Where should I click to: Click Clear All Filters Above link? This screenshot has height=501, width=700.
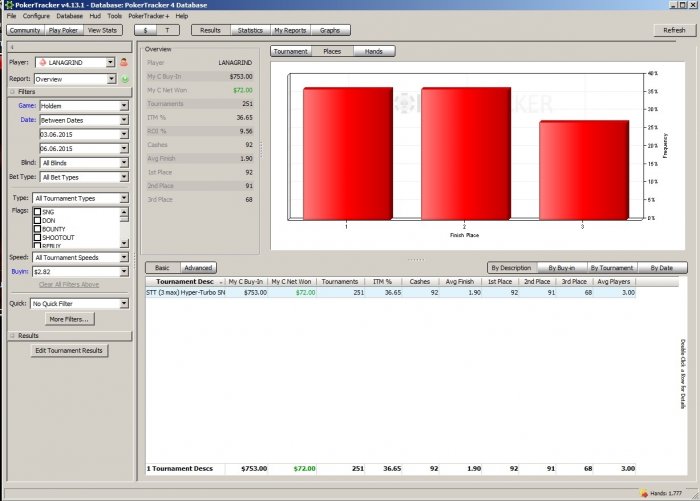[x=69, y=284]
